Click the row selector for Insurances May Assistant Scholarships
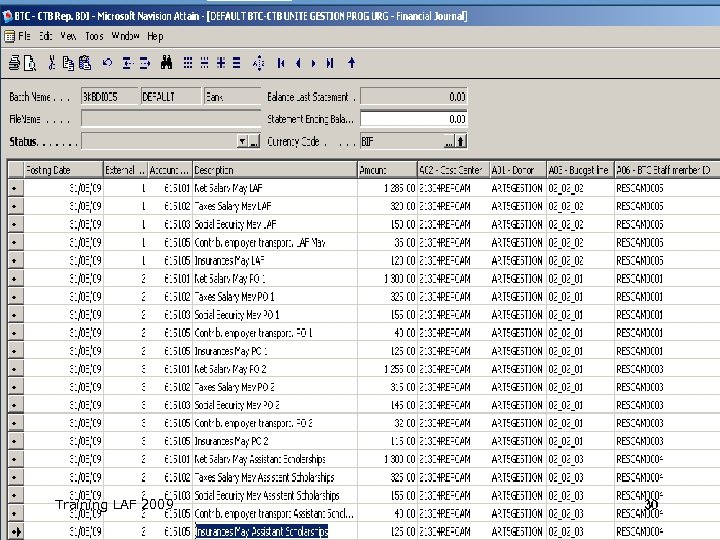Screen dimensions: 720x540 [15, 532]
